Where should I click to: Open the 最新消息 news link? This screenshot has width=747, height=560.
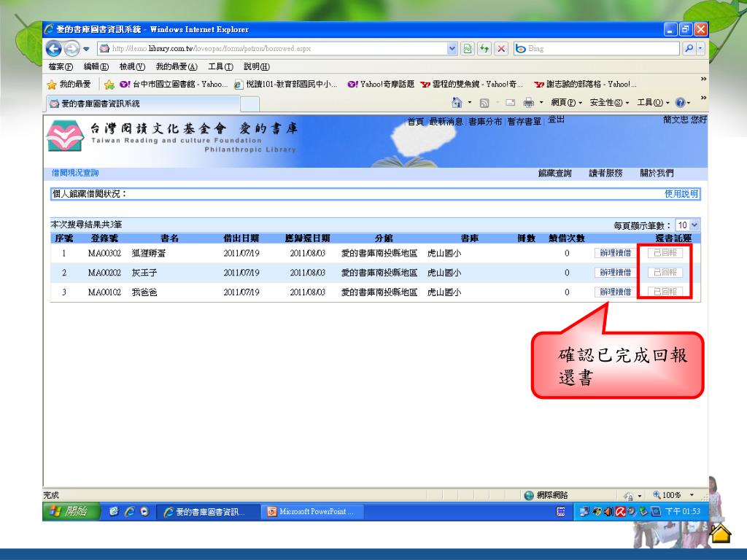click(446, 122)
